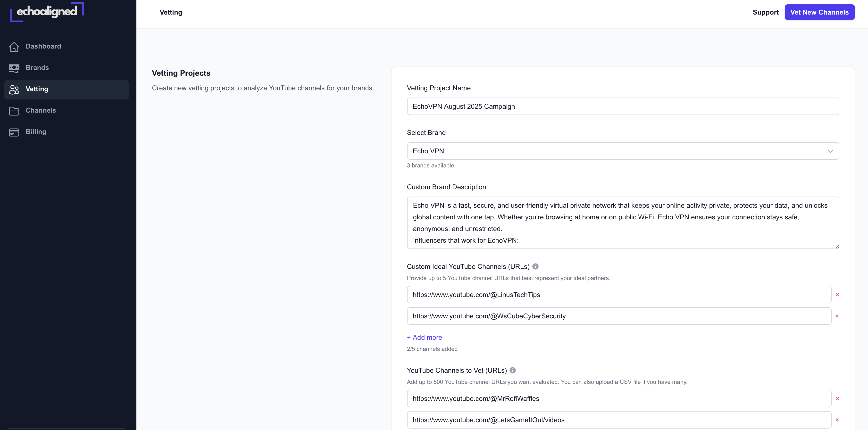Remove the WsCubeCyberSecurity channel URL

tap(837, 316)
